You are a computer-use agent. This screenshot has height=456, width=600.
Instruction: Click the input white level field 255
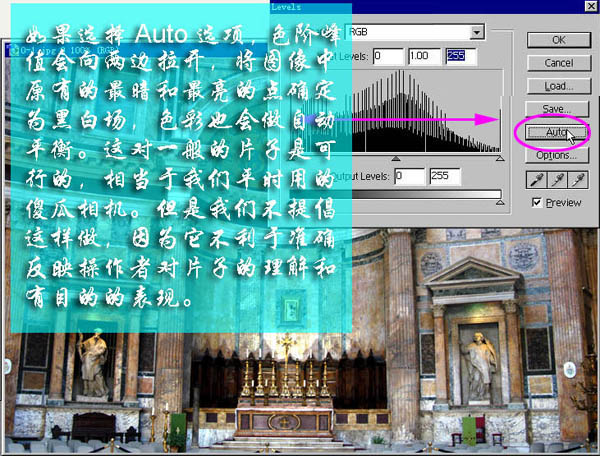pyautogui.click(x=461, y=56)
